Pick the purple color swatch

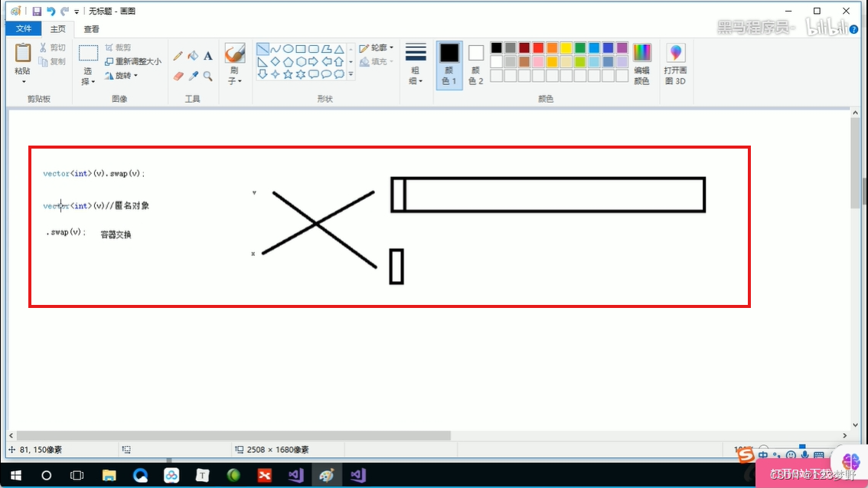tap(622, 48)
